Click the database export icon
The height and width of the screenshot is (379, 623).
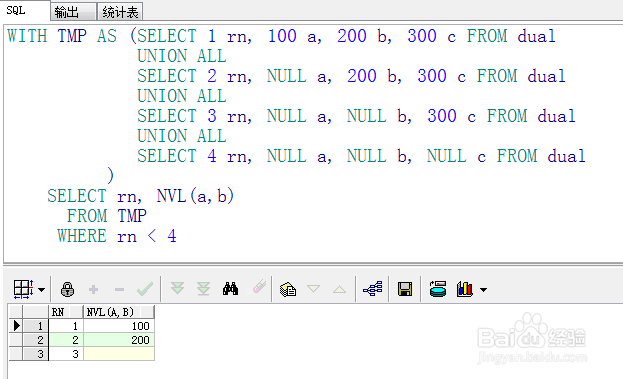coord(438,289)
